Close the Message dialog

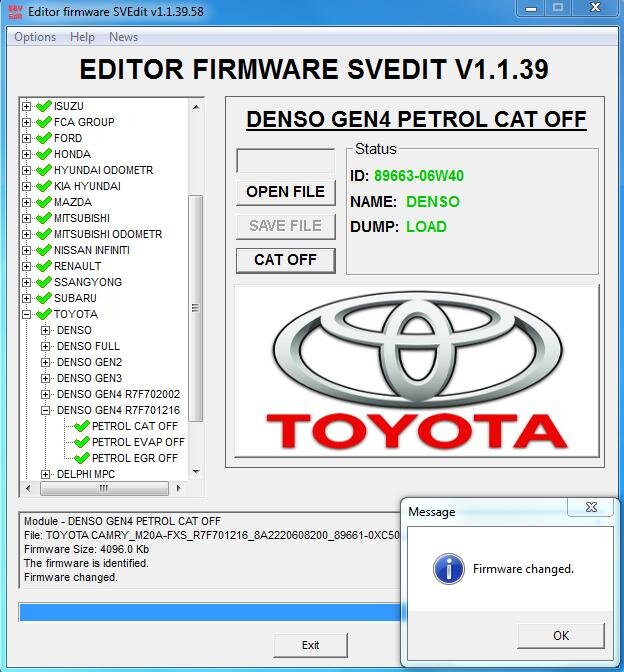[591, 507]
